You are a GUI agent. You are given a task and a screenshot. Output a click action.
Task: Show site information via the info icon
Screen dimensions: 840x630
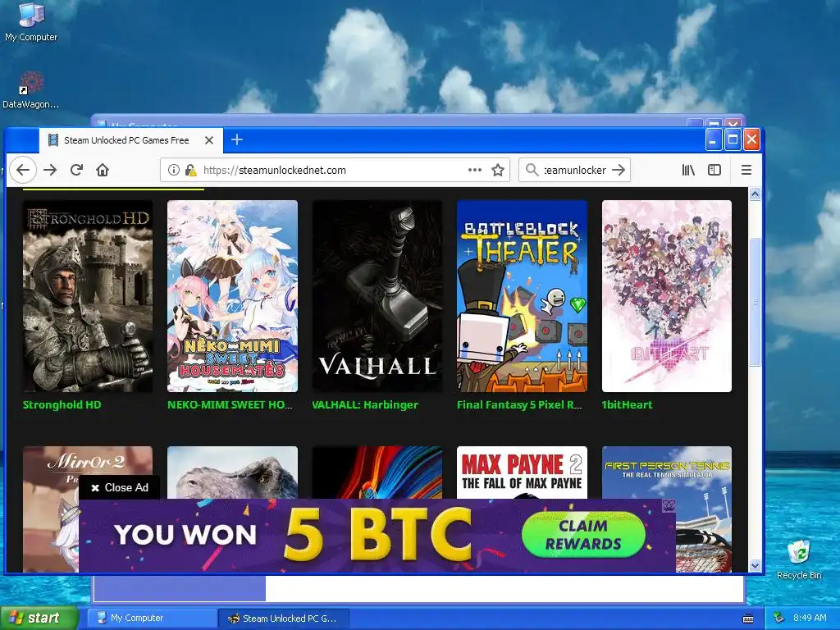[174, 171]
